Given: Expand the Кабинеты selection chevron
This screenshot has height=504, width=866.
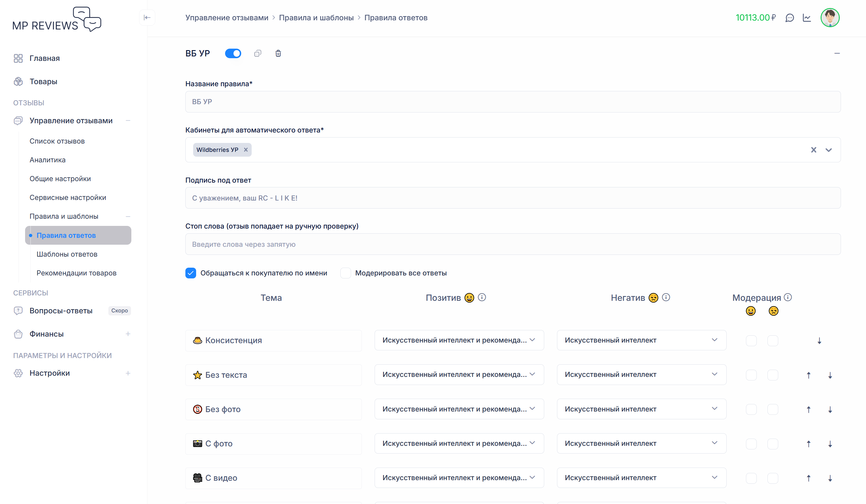Looking at the screenshot, I should coord(829,150).
